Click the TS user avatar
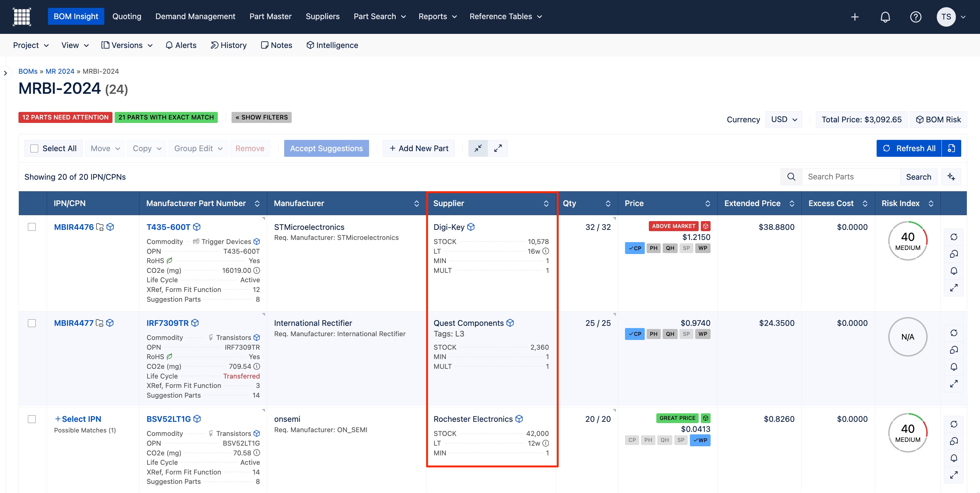Image resolution: width=980 pixels, height=493 pixels. 946,17
